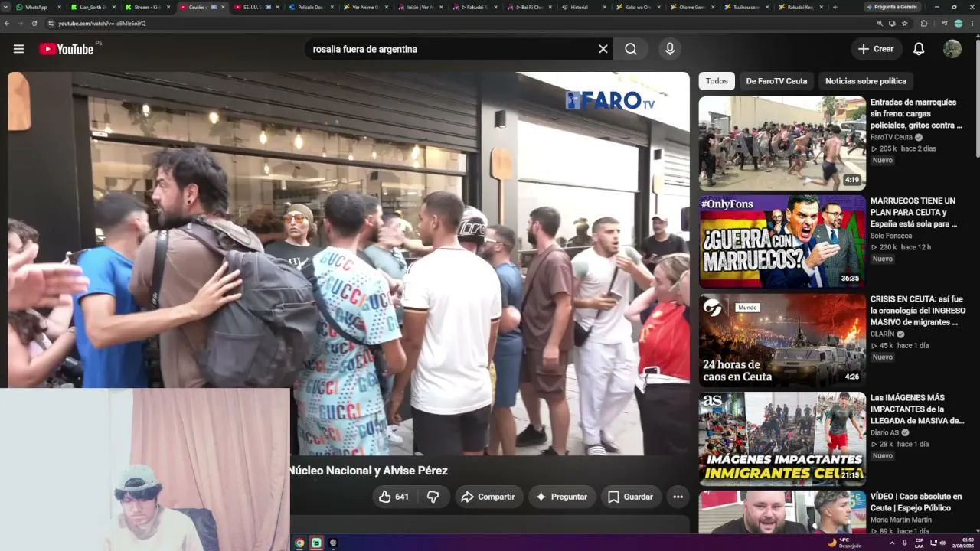Open the Crear button
This screenshot has width=980, height=551.
tap(877, 49)
